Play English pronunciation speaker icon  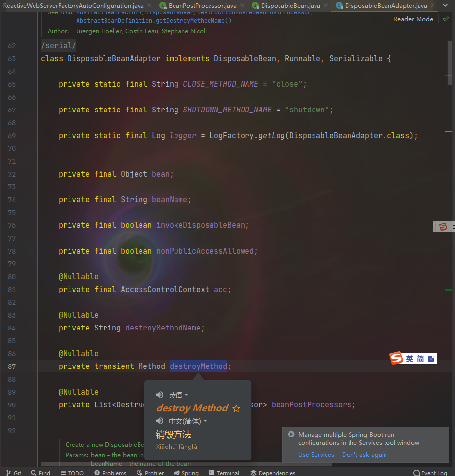[160, 395]
